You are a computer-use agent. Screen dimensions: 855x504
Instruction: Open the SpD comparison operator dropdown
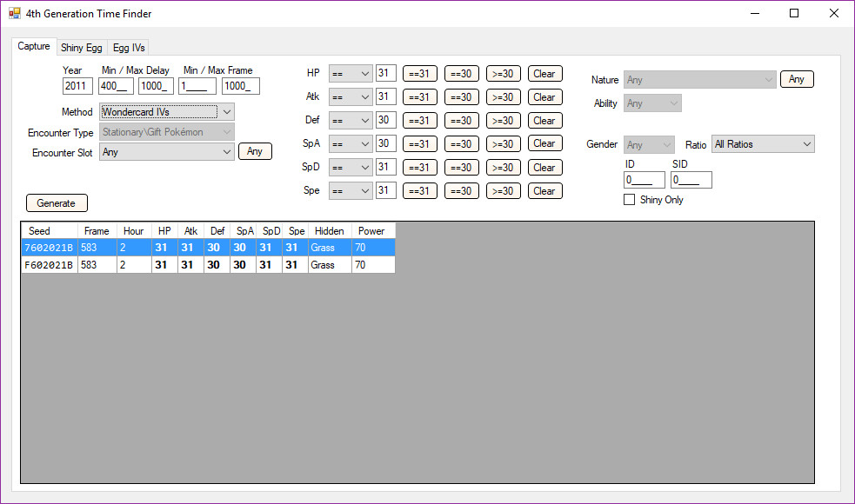(351, 167)
